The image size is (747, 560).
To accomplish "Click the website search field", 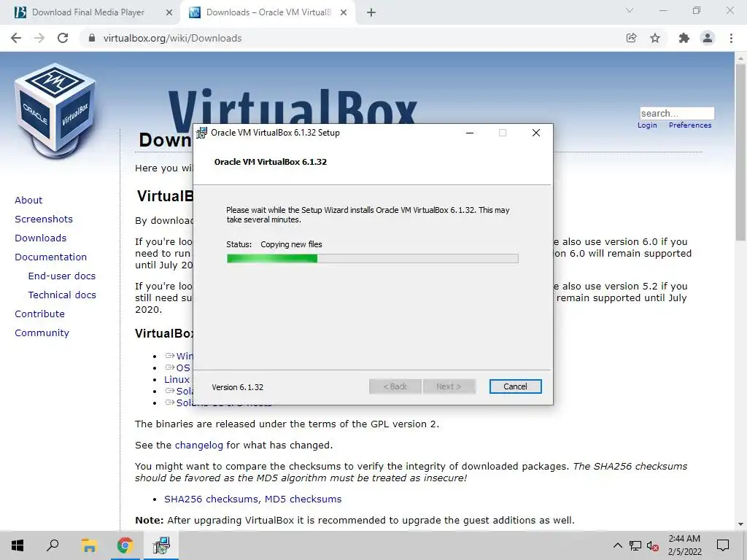I will pos(677,113).
